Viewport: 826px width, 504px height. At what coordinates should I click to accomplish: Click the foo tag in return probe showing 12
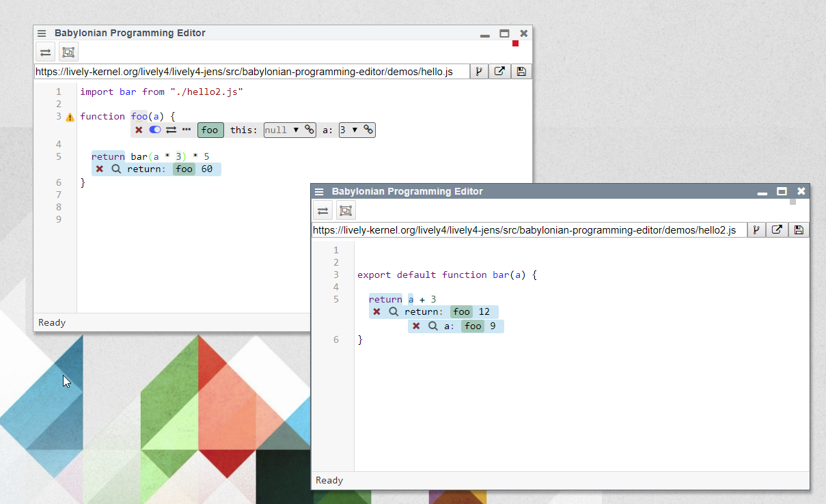pyautogui.click(x=462, y=312)
